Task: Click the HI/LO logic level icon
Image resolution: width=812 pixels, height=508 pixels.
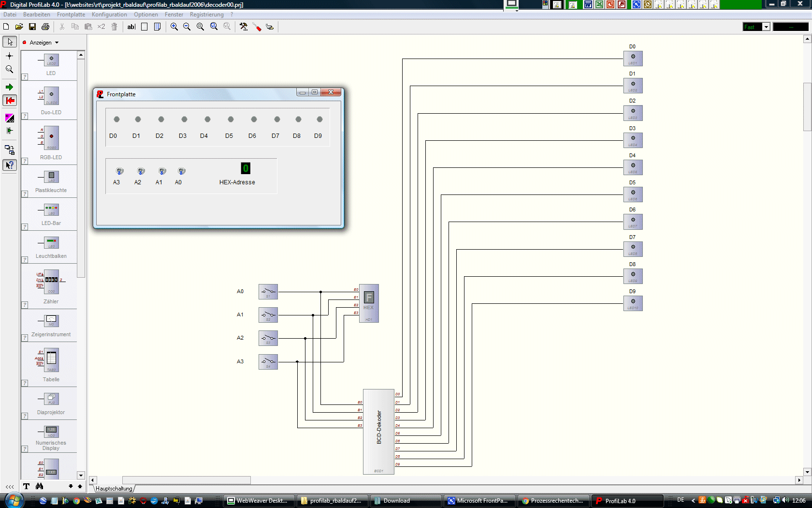Action: tap(10, 118)
